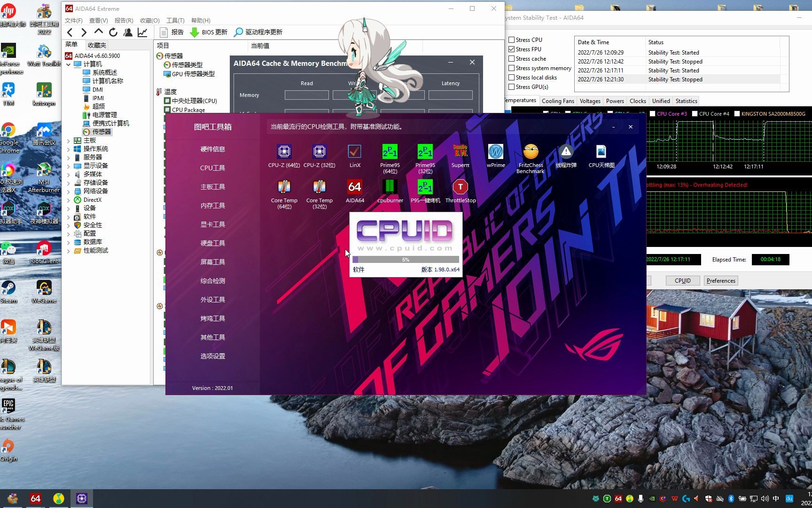Launch CPU-Z (32位) tool

point(320,156)
